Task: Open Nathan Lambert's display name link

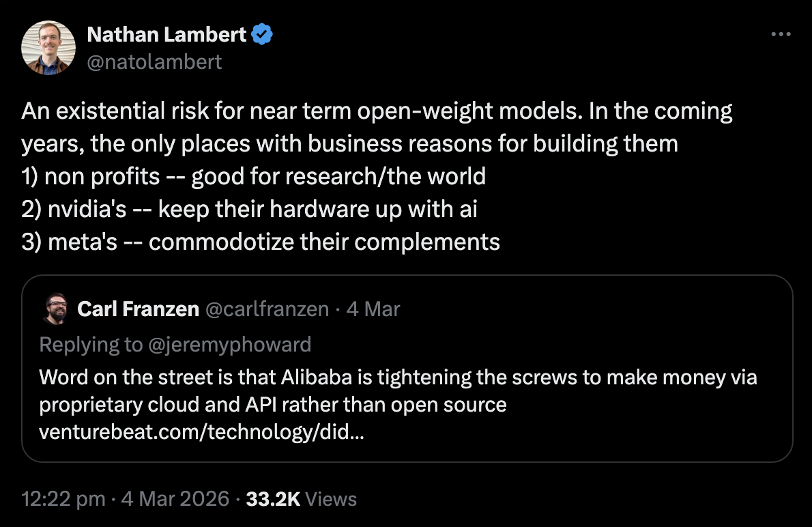Action: click(x=167, y=34)
